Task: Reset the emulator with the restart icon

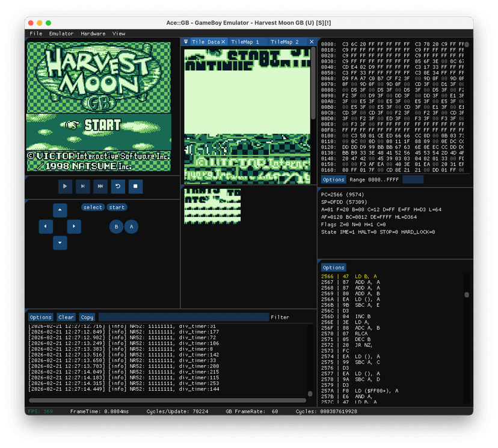Action: [x=118, y=186]
